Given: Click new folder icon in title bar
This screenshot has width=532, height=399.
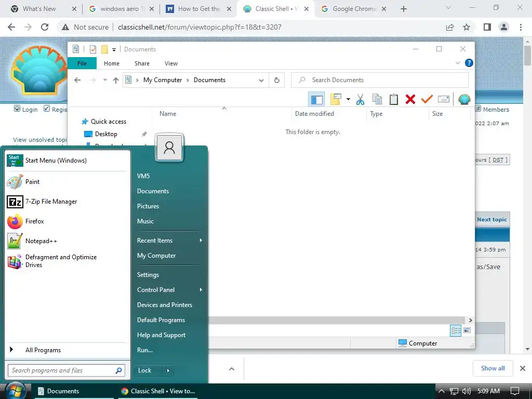Looking at the screenshot, I should pos(104,49).
